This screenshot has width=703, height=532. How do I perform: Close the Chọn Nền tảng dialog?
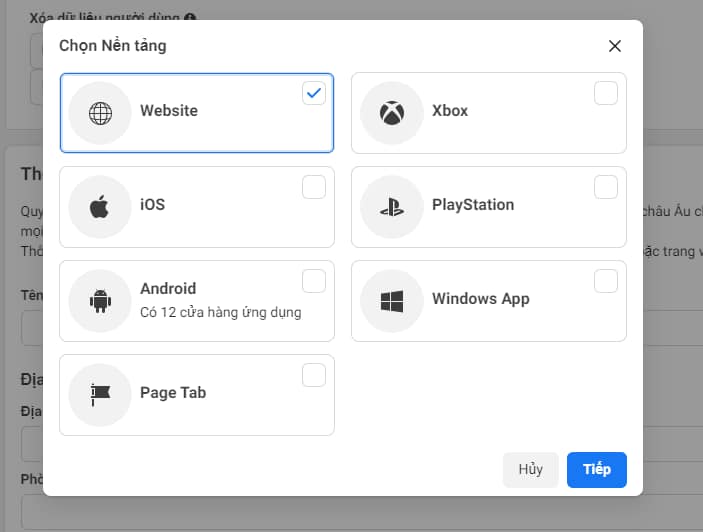615,46
